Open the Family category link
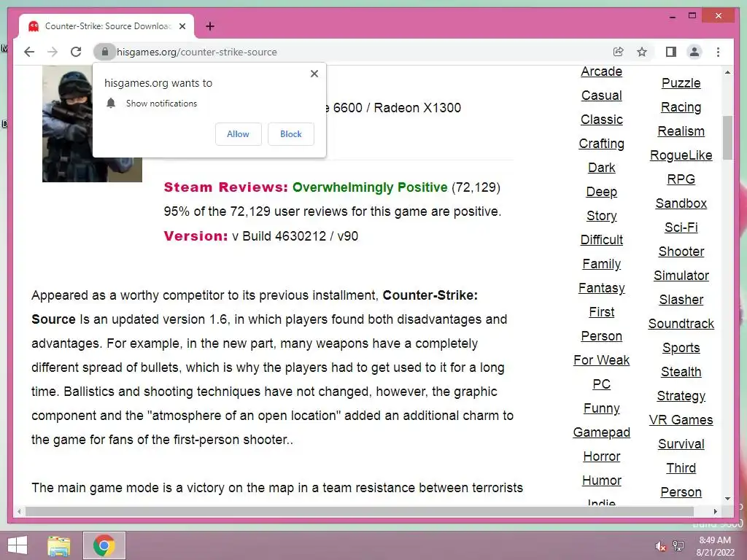Viewport: 747px width, 560px height. [x=601, y=264]
